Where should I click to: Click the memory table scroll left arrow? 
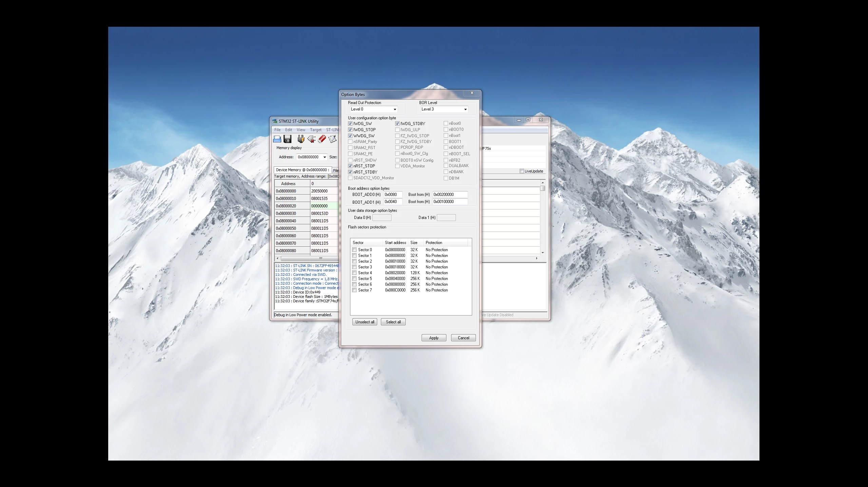(x=277, y=258)
